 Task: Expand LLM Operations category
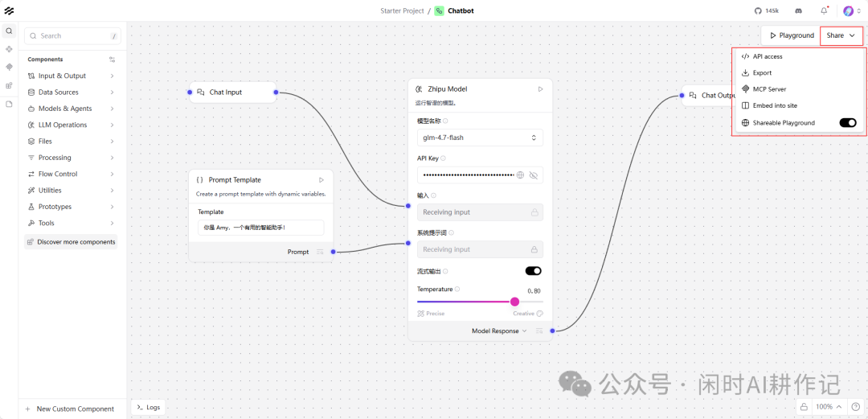[72, 125]
